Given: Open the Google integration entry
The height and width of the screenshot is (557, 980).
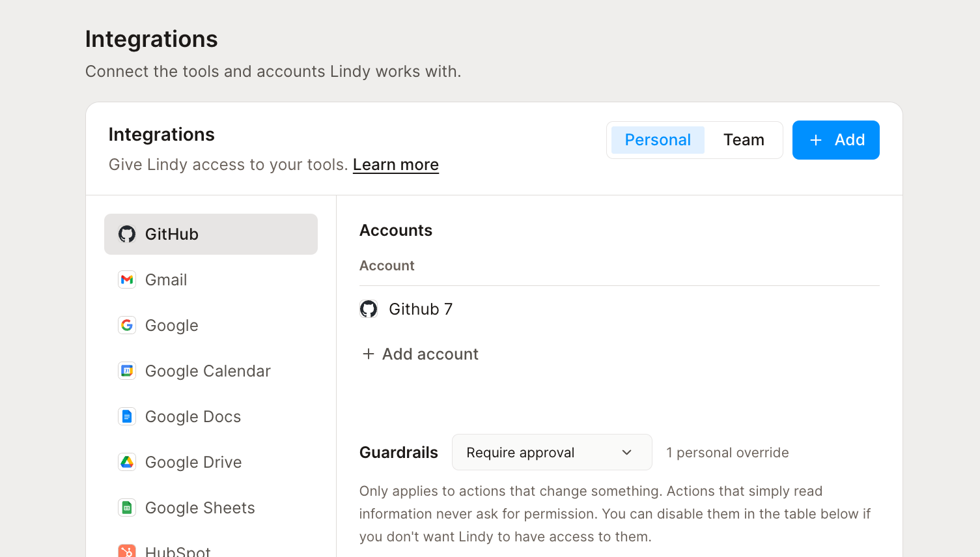Looking at the screenshot, I should 211,325.
